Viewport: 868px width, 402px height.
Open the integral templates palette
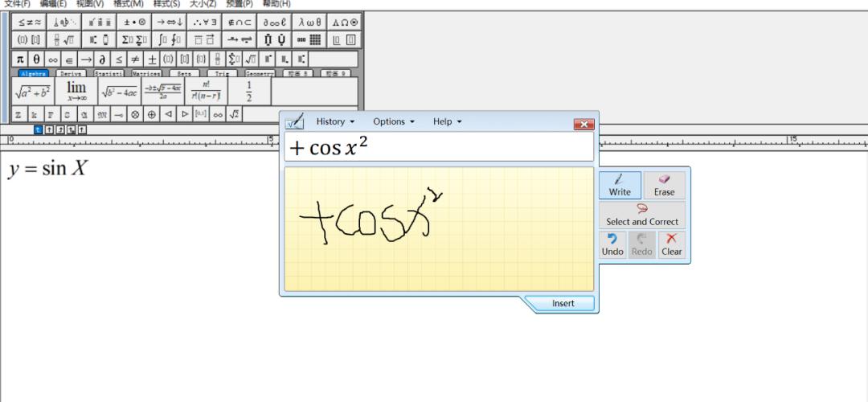[169, 40]
